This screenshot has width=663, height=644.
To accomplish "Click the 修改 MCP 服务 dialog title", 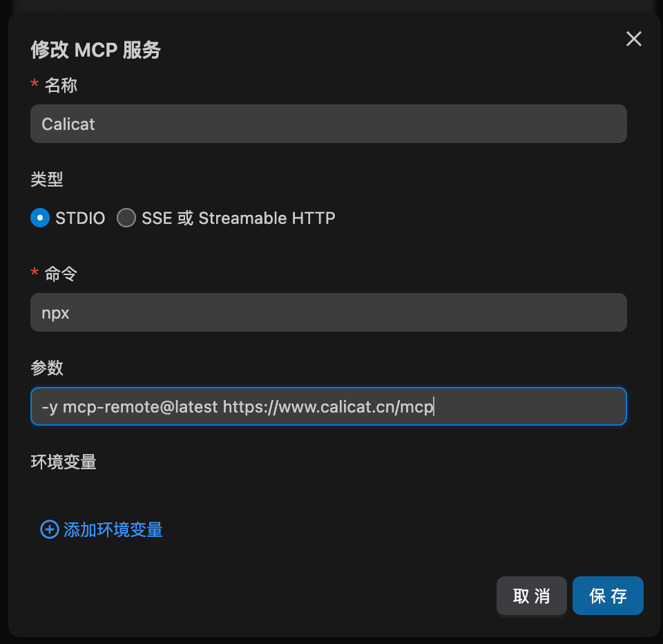I will pyautogui.click(x=95, y=50).
